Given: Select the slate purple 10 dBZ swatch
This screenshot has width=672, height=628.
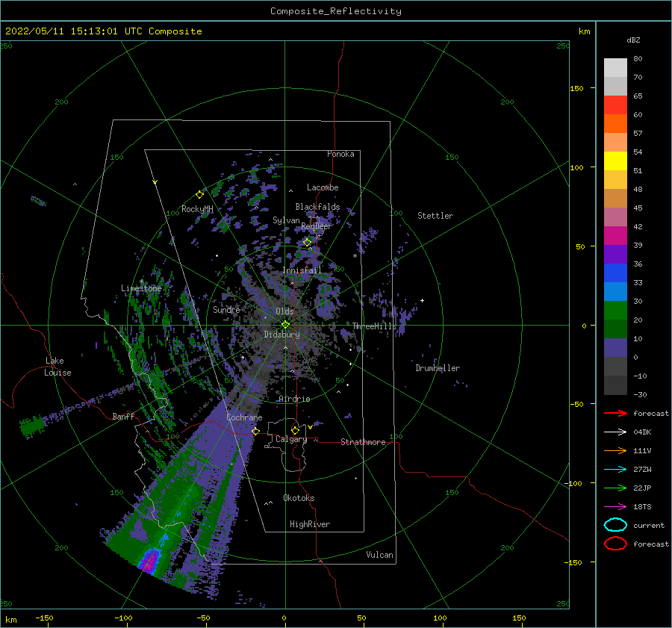Looking at the screenshot, I should coord(615,347).
